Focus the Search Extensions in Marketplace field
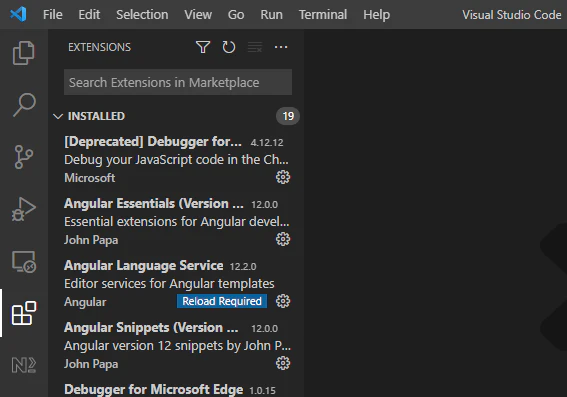Screen dimensions: 567x397 (x=178, y=82)
